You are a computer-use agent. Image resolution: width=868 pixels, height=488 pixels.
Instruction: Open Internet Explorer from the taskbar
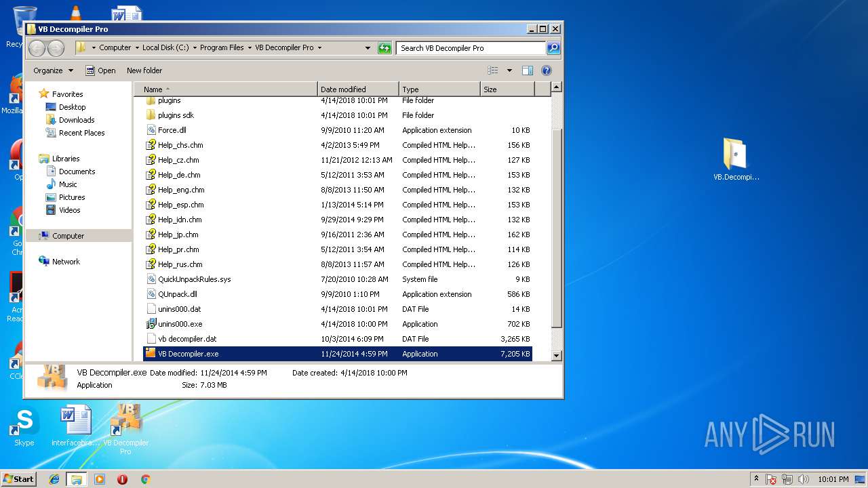tap(54, 479)
